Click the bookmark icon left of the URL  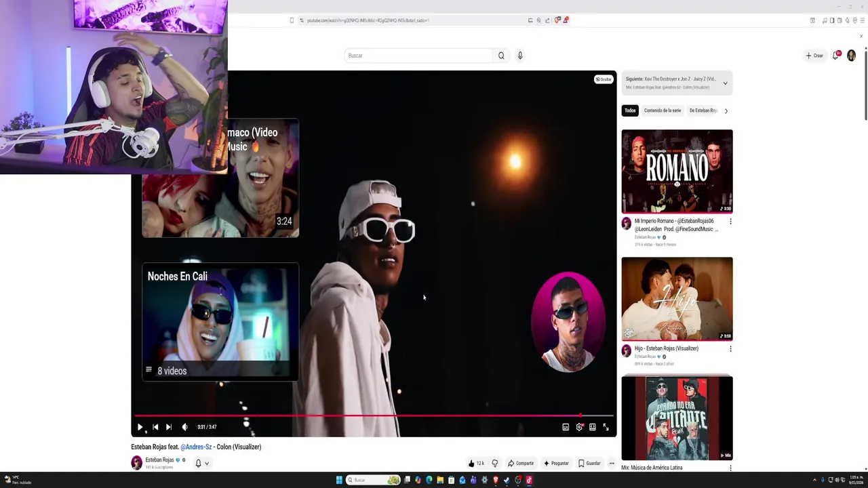[x=292, y=20]
